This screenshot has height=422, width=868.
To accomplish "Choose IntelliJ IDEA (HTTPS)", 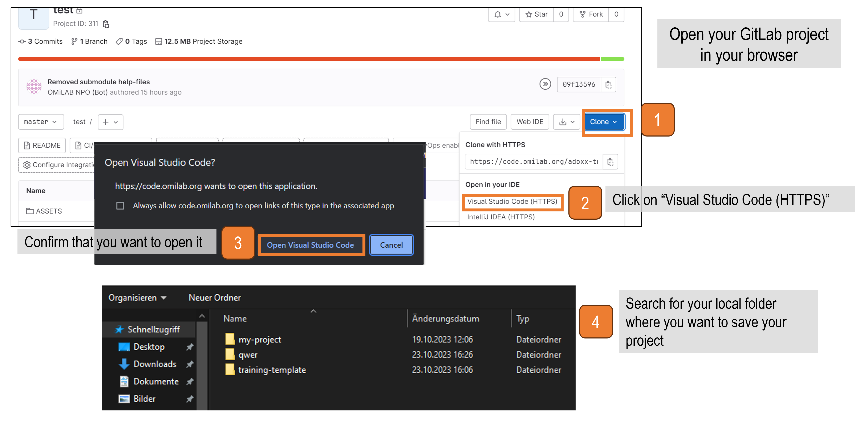I will (501, 217).
